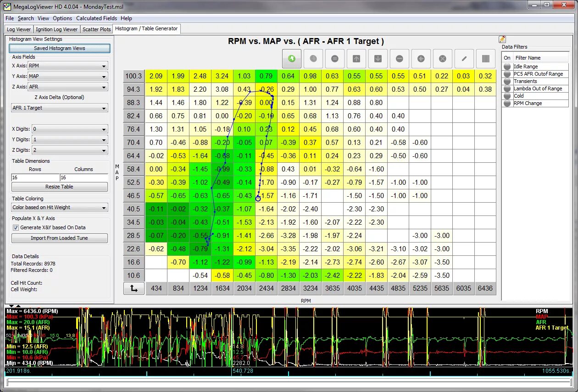Open the Z Axis AFR dropdown
This screenshot has width=578, height=392.
(68, 87)
